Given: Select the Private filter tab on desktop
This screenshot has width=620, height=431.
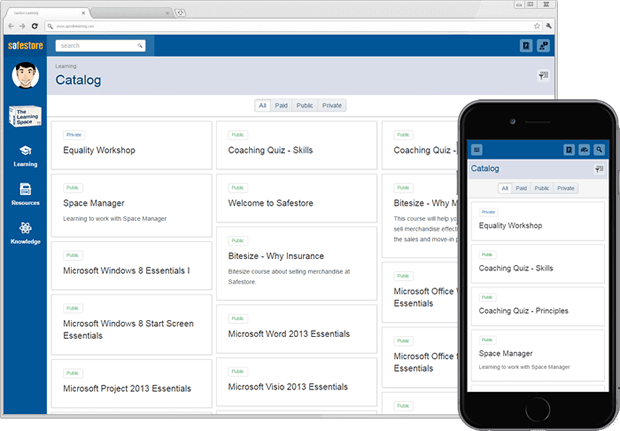Looking at the screenshot, I should (x=332, y=106).
